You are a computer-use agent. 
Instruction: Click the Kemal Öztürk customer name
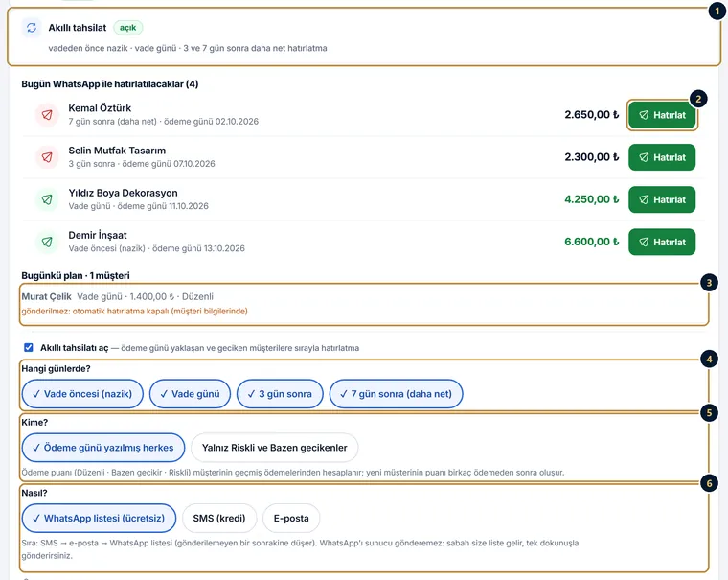(x=100, y=108)
